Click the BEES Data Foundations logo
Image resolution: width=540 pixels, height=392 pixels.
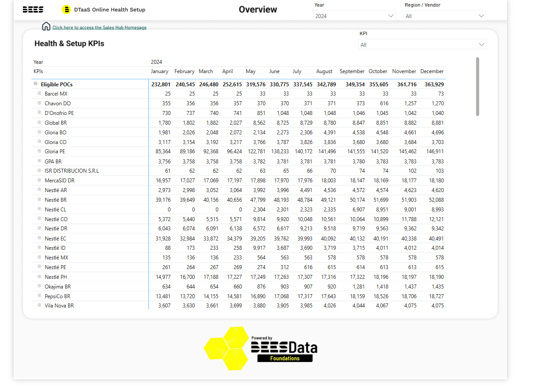click(260, 348)
